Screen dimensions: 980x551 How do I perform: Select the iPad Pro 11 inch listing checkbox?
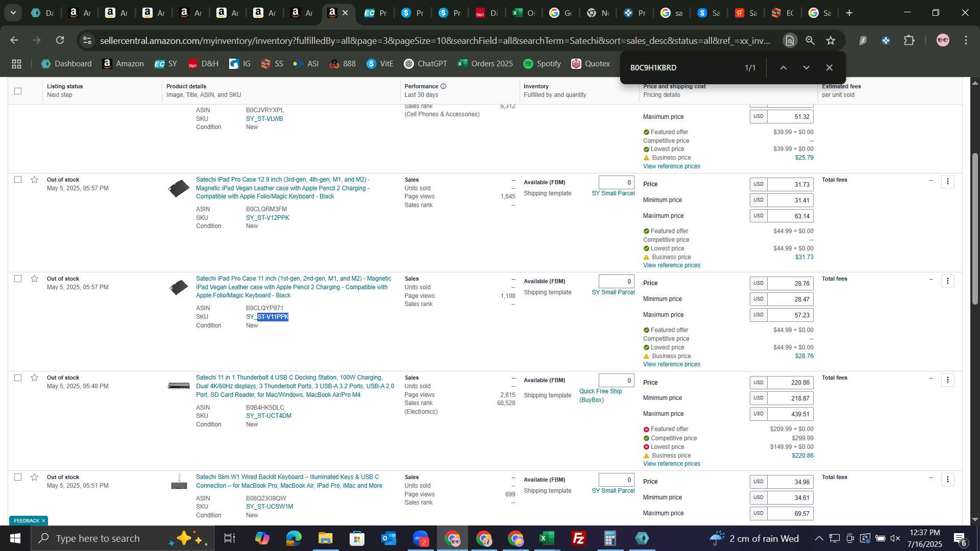tap(18, 279)
